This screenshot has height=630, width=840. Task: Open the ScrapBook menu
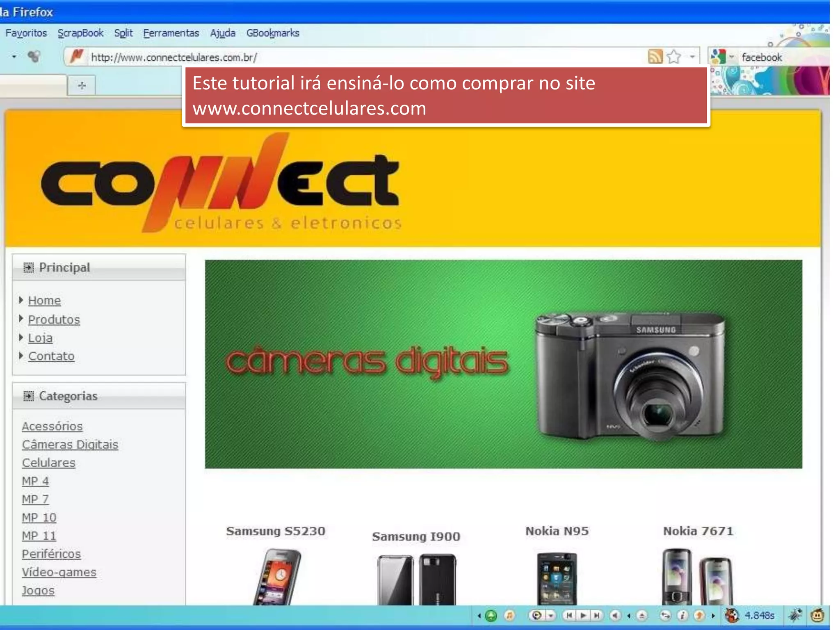(80, 33)
